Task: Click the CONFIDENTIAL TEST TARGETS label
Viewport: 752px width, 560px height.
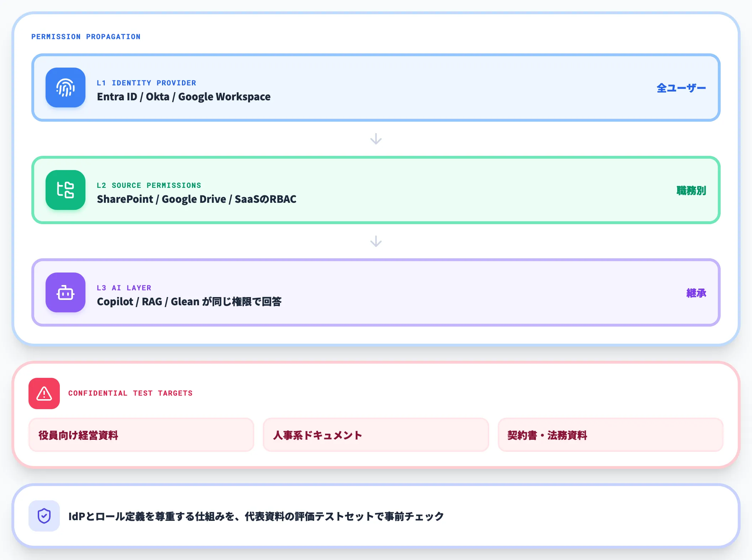Action: [130, 393]
